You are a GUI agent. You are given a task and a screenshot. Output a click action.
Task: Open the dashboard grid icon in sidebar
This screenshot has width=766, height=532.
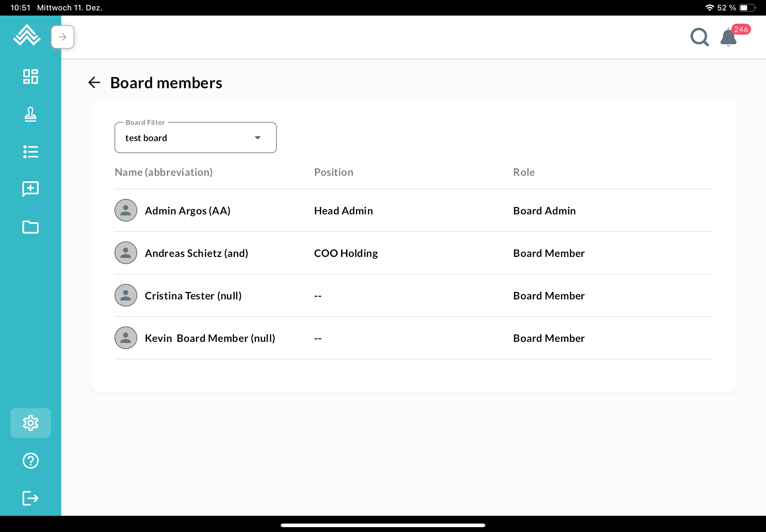coord(30,77)
